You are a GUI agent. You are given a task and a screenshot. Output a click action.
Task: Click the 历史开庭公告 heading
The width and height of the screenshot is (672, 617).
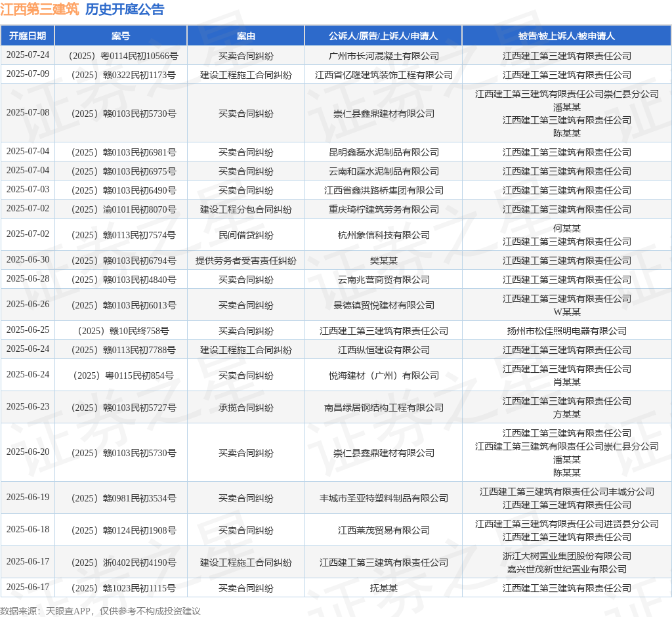(x=125, y=9)
